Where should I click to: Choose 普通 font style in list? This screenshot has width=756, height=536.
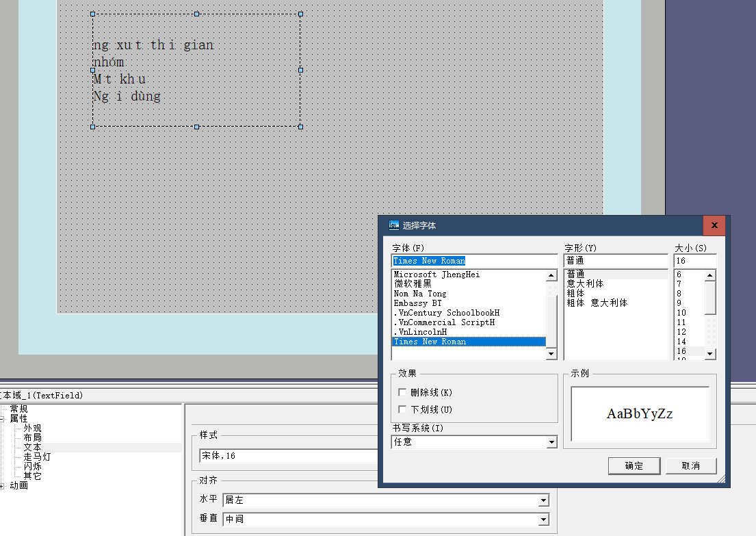click(616, 275)
